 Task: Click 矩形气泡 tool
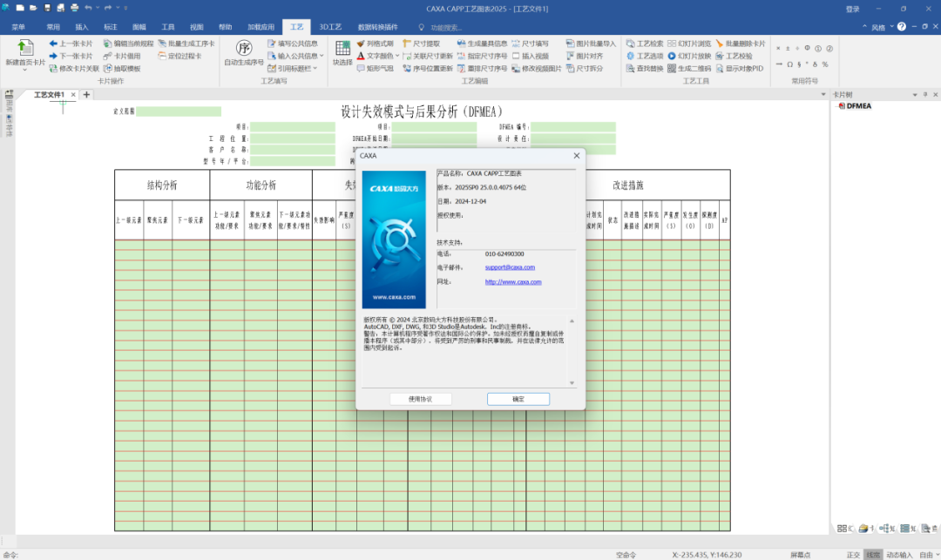click(375, 68)
